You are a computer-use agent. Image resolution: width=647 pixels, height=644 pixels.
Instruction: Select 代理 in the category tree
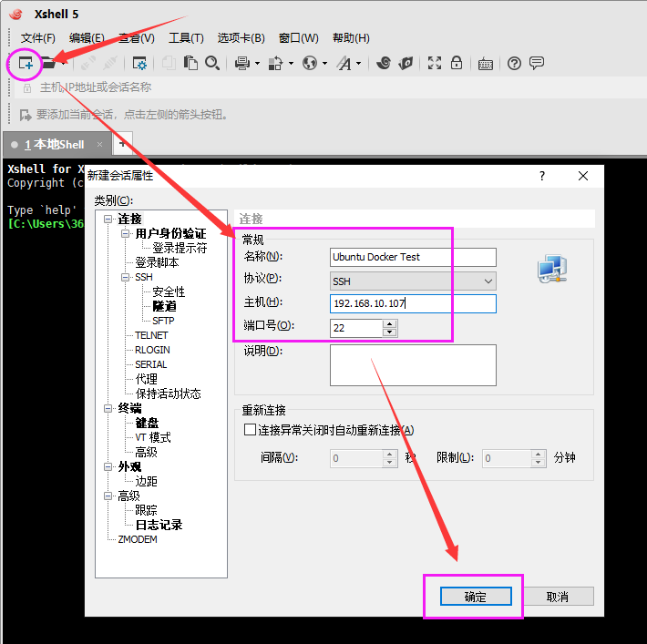coord(146,379)
